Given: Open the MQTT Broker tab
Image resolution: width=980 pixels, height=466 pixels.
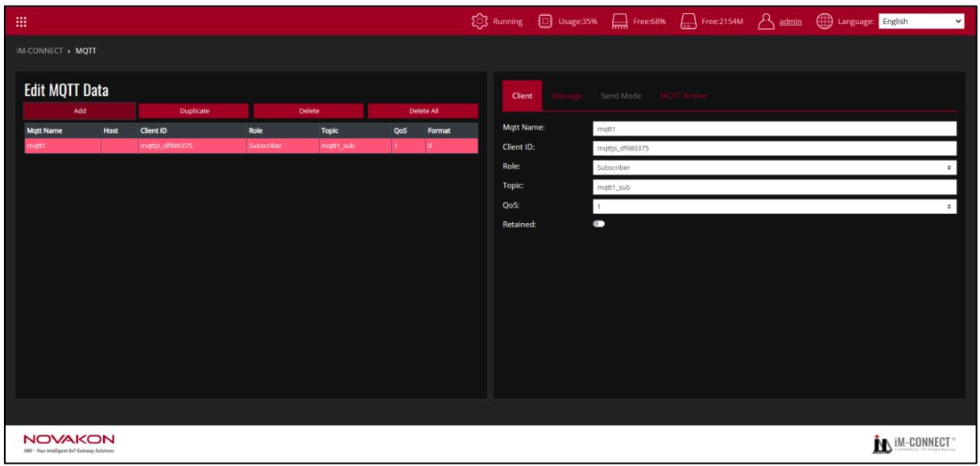Looking at the screenshot, I should coord(684,96).
